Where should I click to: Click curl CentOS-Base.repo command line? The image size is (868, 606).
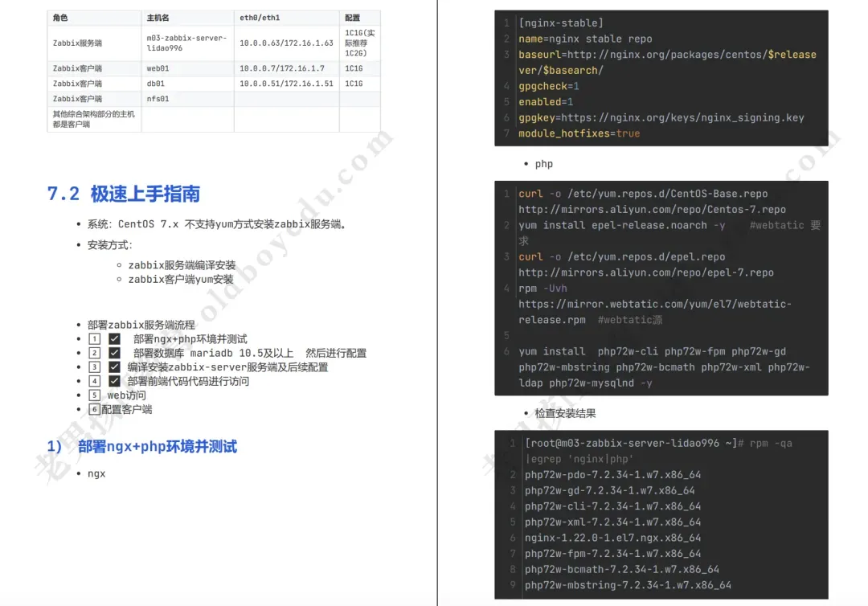coord(643,194)
